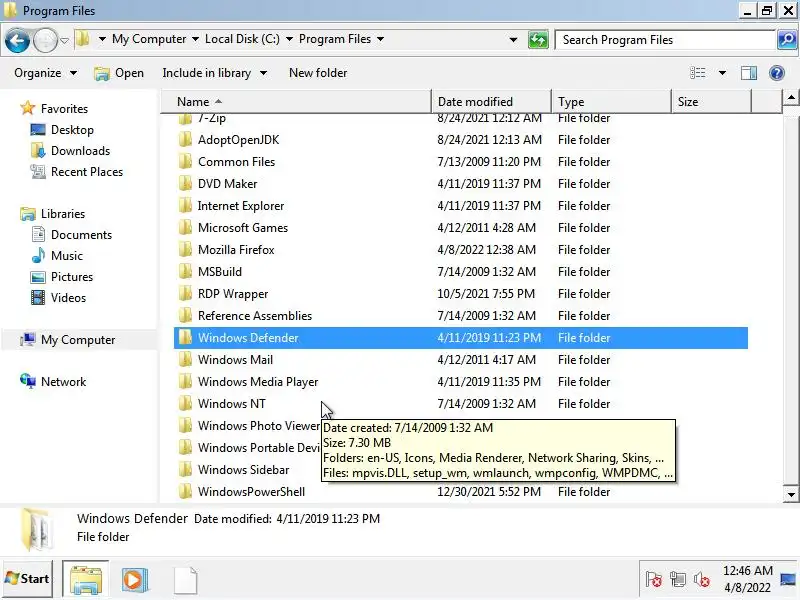Select the Microsoft Games folder icon
This screenshot has height=600, width=800.
click(185, 228)
